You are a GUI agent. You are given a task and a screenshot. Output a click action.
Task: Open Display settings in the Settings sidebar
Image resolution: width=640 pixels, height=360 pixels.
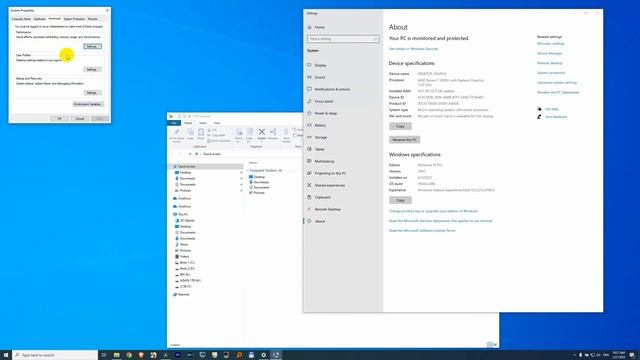320,65
